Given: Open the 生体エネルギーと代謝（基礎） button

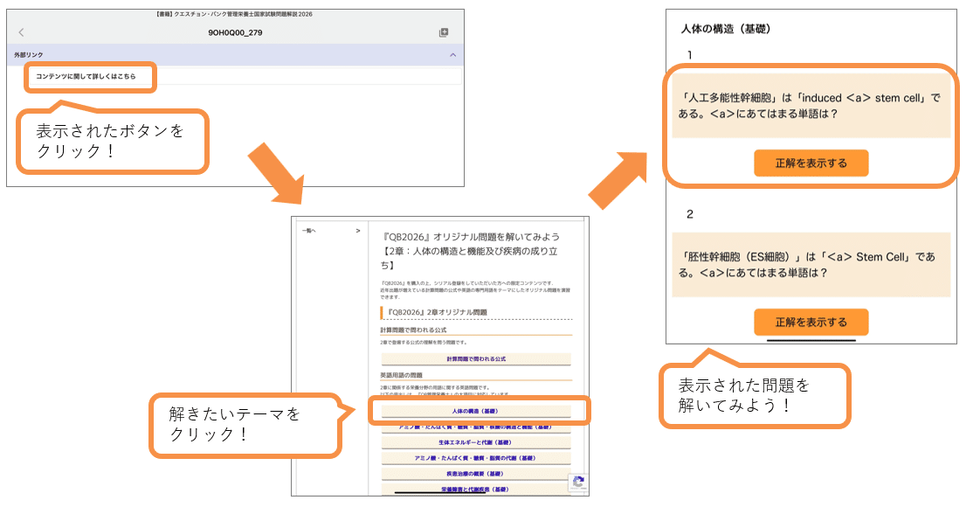Looking at the screenshot, I should click(476, 442).
